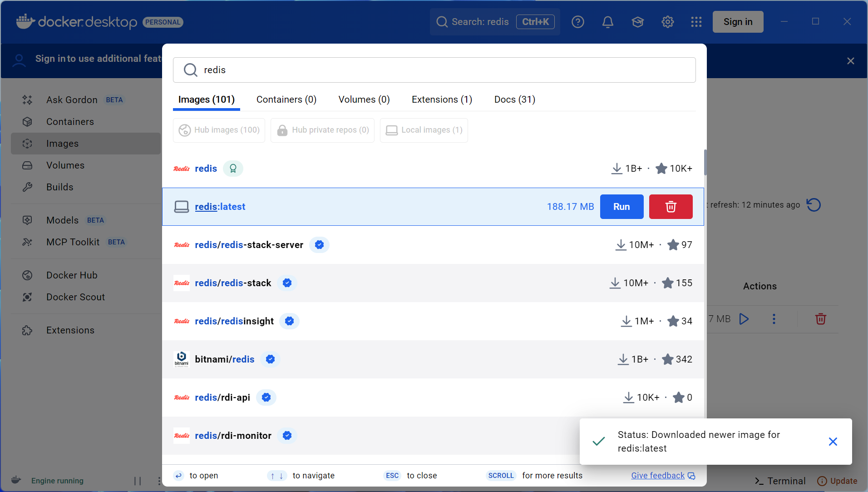Click the blue Run button for redis:latest

pos(622,207)
